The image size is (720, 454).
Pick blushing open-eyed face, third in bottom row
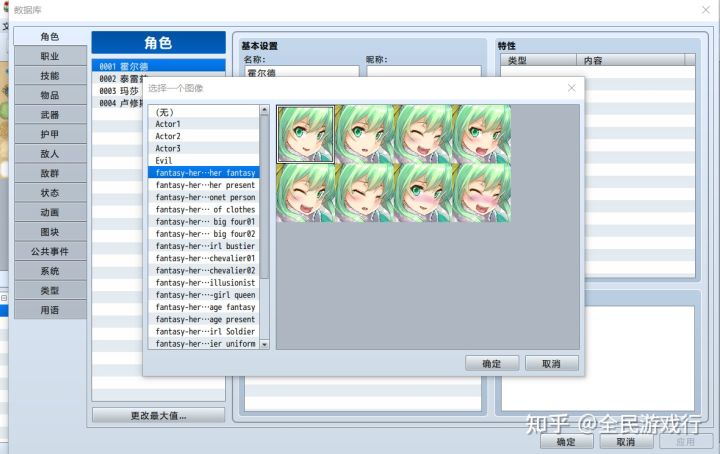click(423, 193)
